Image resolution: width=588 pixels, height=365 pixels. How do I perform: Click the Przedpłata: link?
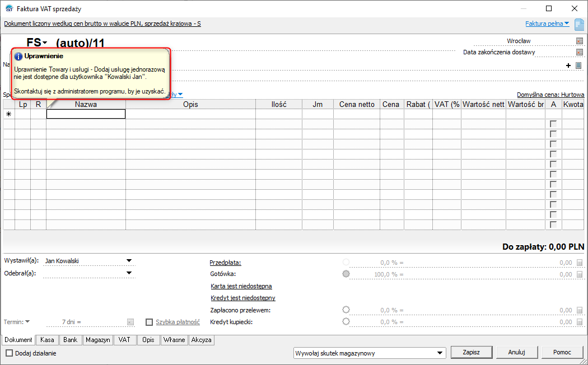click(x=225, y=263)
